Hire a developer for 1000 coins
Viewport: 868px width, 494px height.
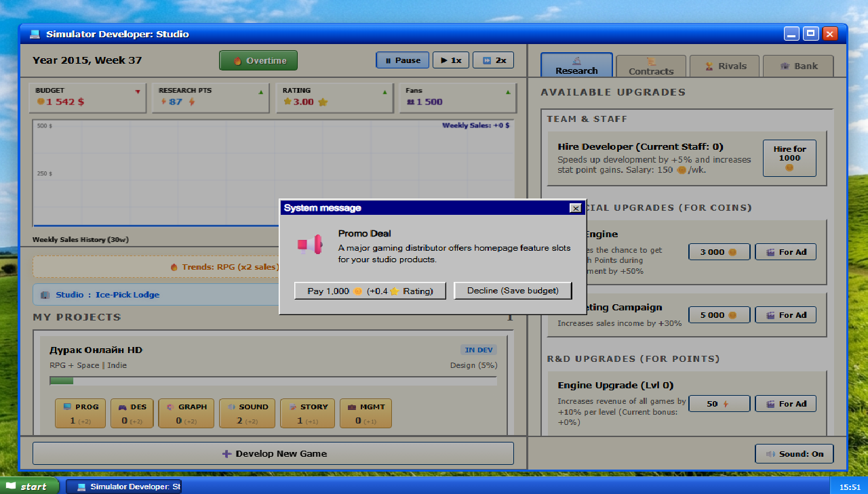coord(789,158)
